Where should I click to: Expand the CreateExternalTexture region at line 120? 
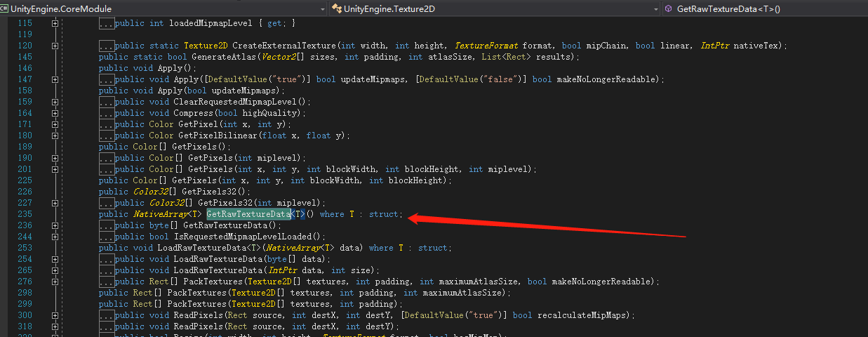[x=55, y=46]
